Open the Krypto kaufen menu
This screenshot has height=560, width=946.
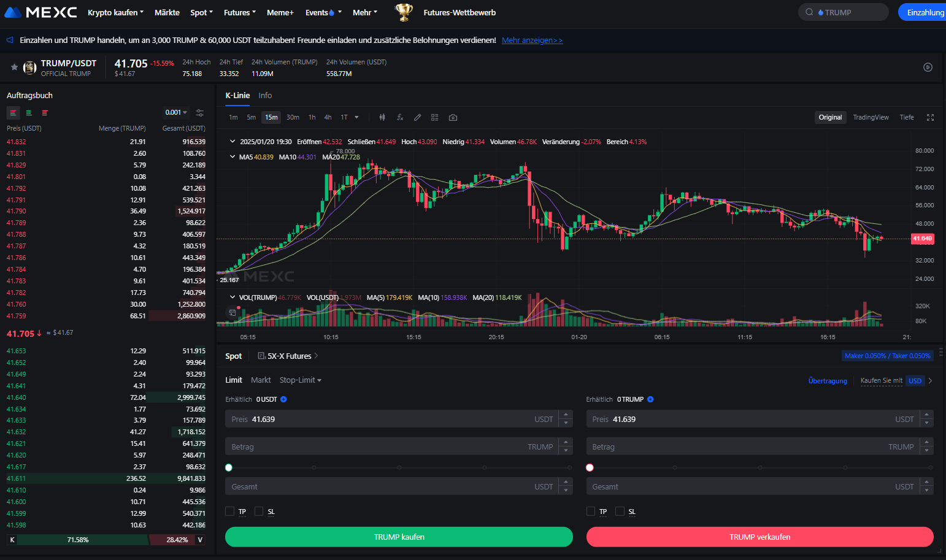coord(115,12)
